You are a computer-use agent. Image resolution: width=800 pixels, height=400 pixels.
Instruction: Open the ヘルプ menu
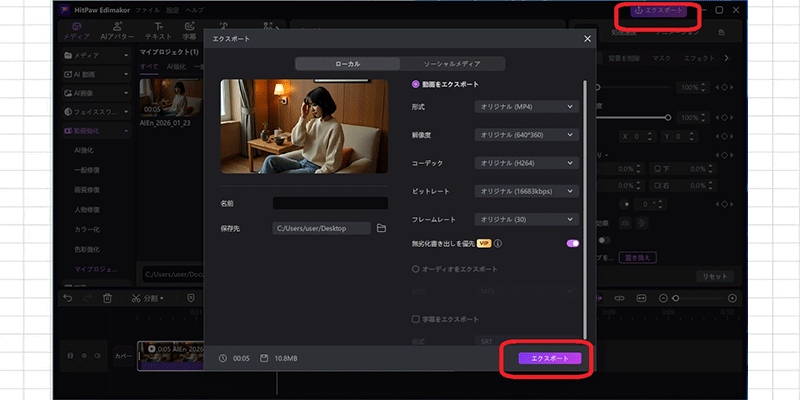[194, 10]
